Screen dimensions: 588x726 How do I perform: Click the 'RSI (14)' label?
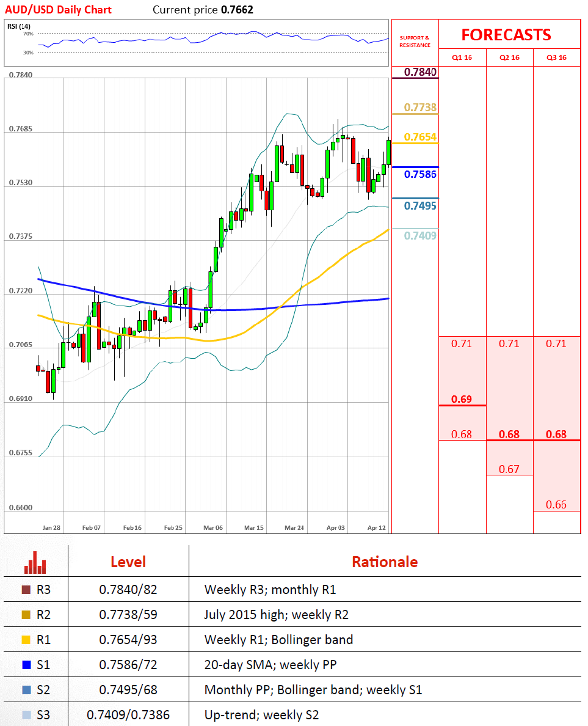tap(19, 26)
